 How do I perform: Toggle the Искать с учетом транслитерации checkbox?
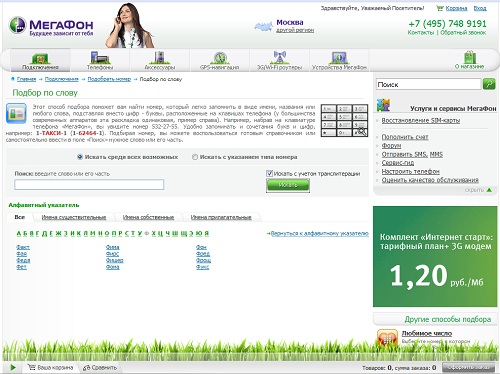[269, 173]
